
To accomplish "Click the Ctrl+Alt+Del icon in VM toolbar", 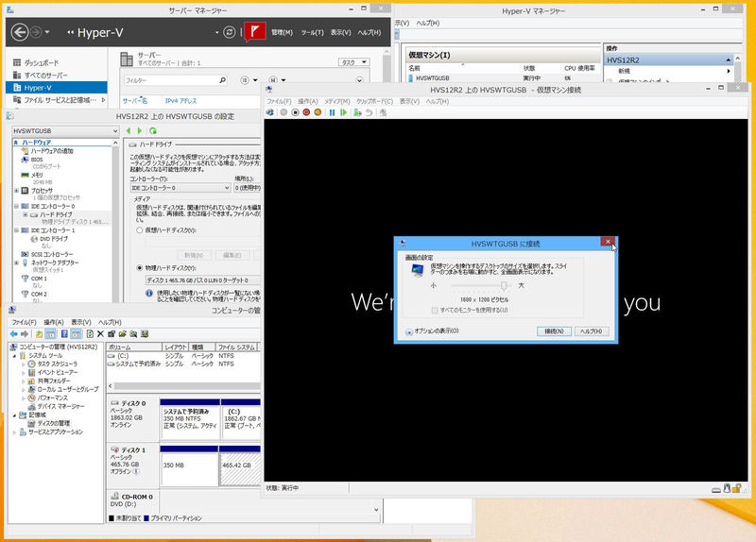I will click(x=272, y=112).
